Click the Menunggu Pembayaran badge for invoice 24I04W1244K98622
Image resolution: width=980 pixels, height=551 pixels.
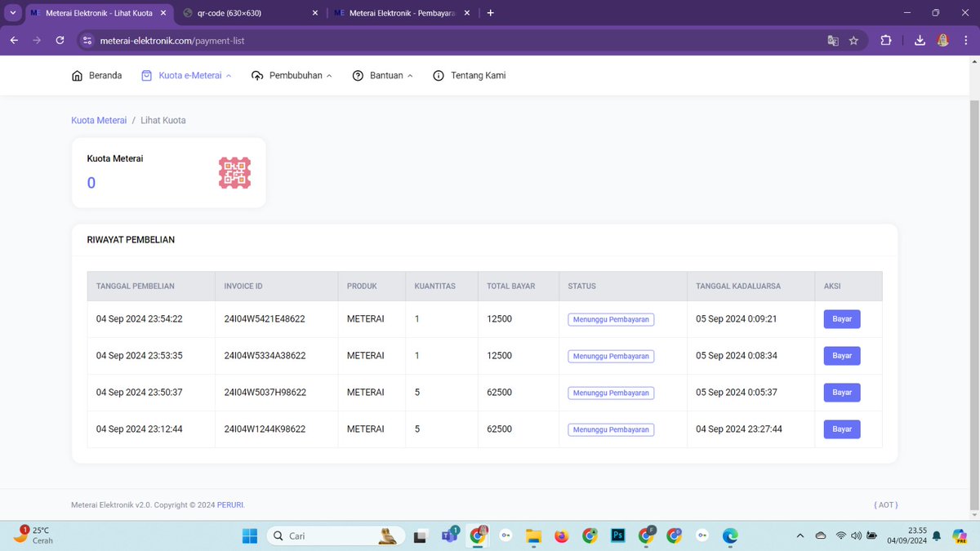point(611,429)
